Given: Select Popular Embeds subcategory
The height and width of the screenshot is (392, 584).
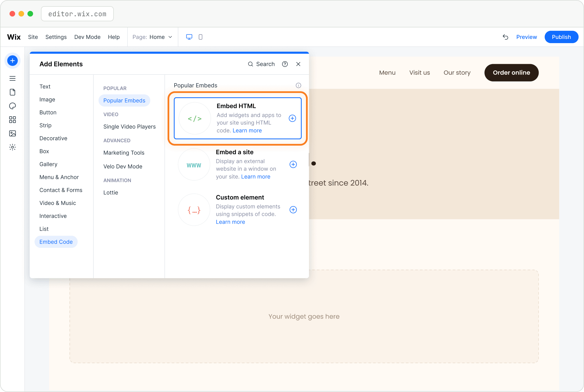Looking at the screenshot, I should click(124, 101).
